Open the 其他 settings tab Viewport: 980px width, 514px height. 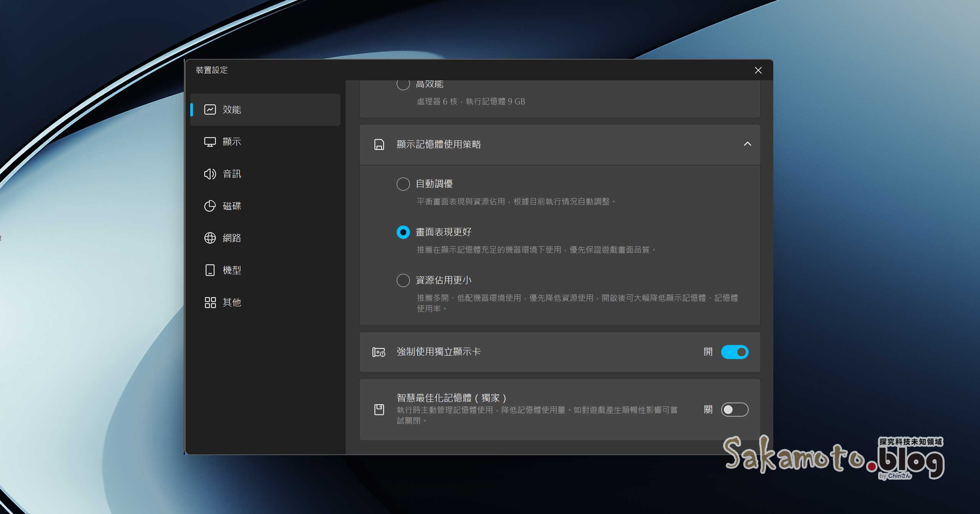265,303
